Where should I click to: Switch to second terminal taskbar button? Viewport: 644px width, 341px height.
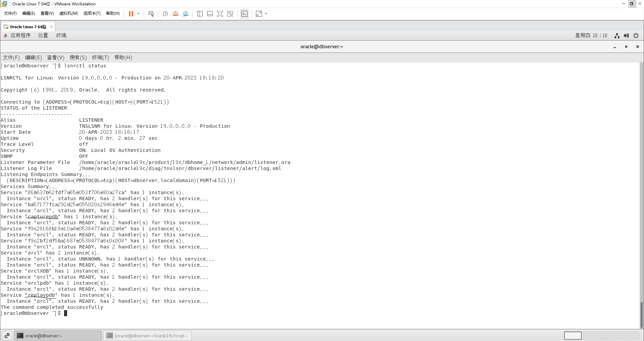[148, 335]
